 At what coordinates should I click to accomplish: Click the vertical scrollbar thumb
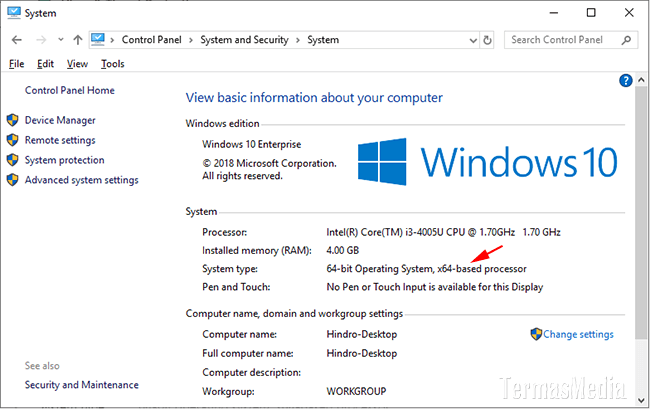[641, 211]
